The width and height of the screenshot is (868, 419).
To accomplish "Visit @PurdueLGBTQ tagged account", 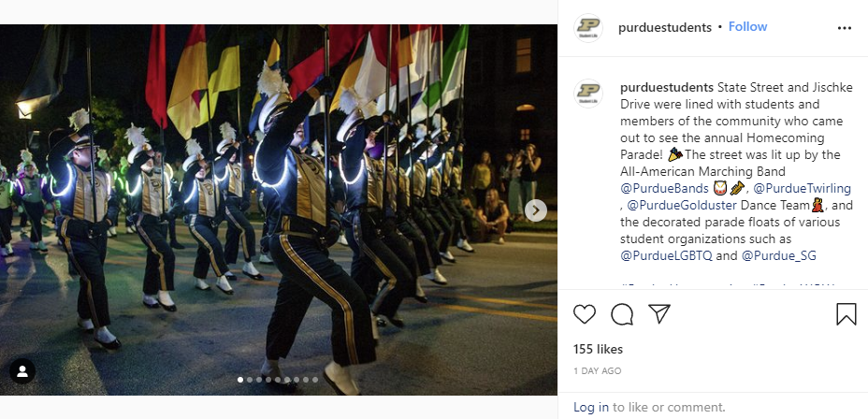I will (x=668, y=255).
